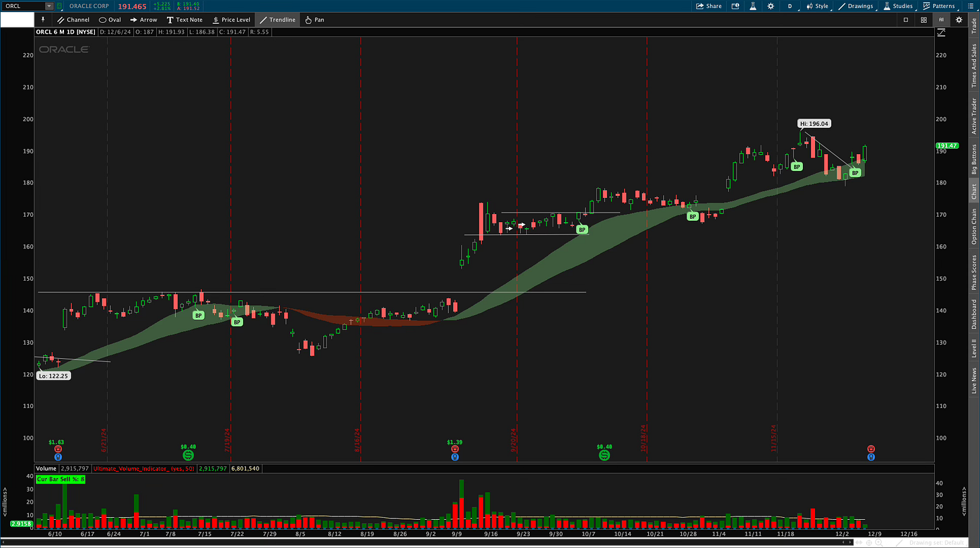Open the Active Trader side tab
The width and height of the screenshot is (980, 548).
coord(973,116)
